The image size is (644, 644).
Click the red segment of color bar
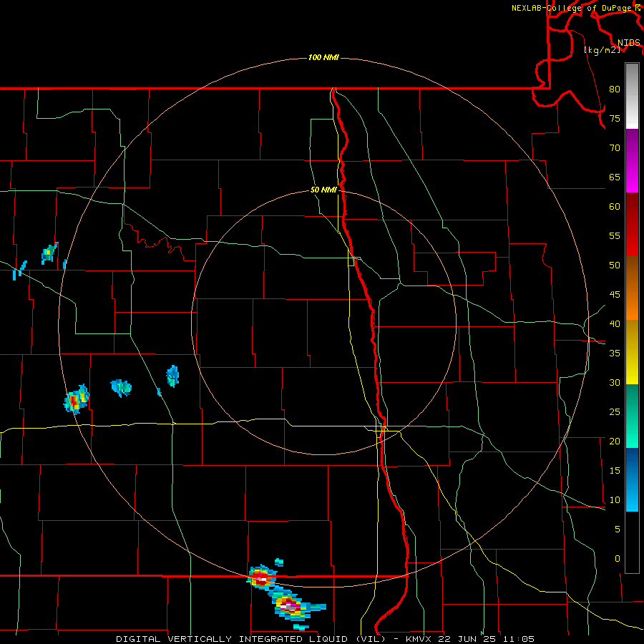coord(632,224)
